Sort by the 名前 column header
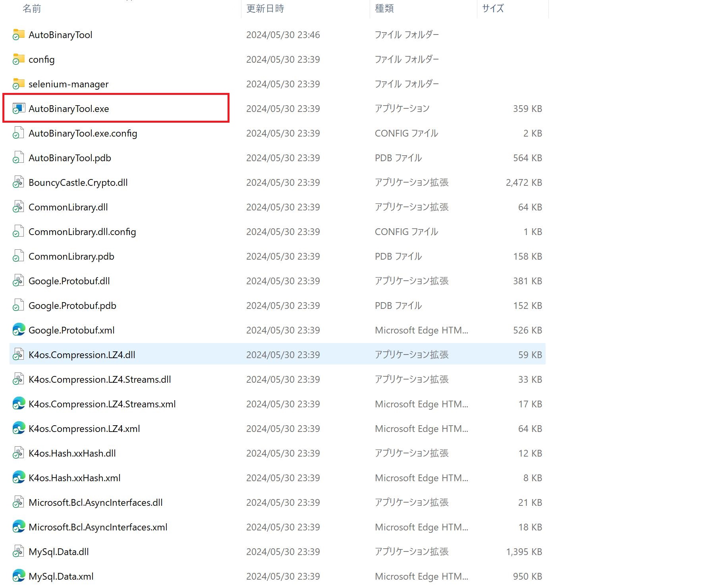The height and width of the screenshot is (588, 710). point(32,8)
